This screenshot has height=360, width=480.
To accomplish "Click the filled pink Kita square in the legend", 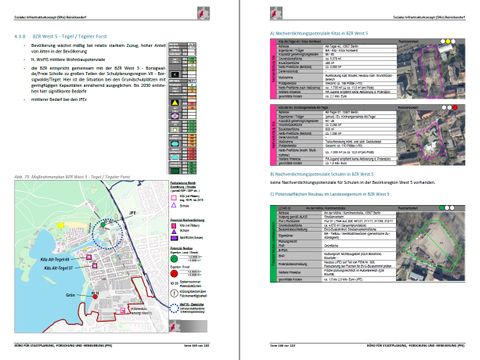I will (174, 226).
